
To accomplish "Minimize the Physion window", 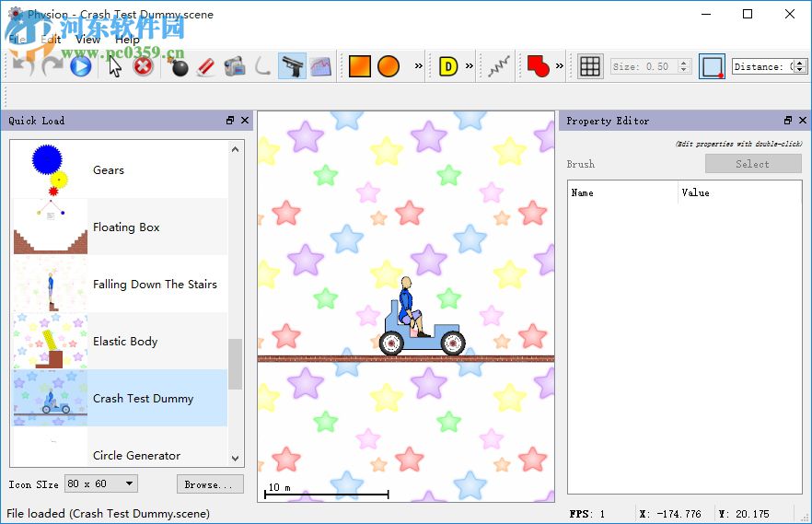I will [x=706, y=14].
